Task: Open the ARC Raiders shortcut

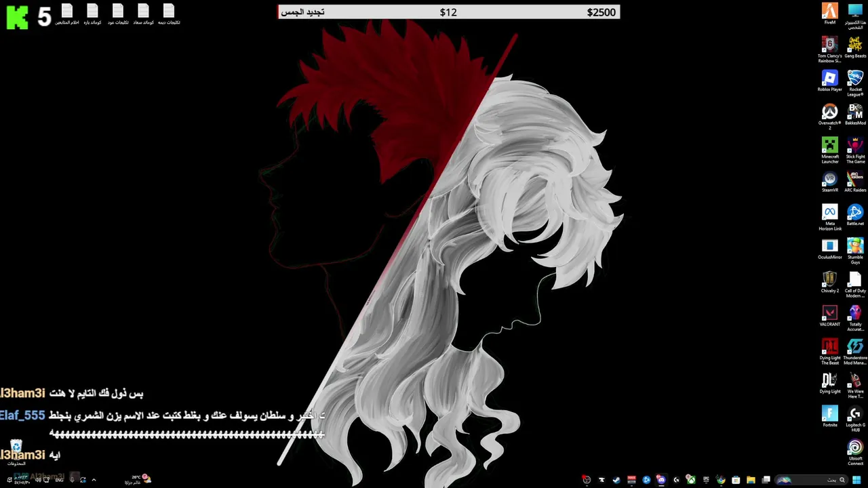Action: 855,182
